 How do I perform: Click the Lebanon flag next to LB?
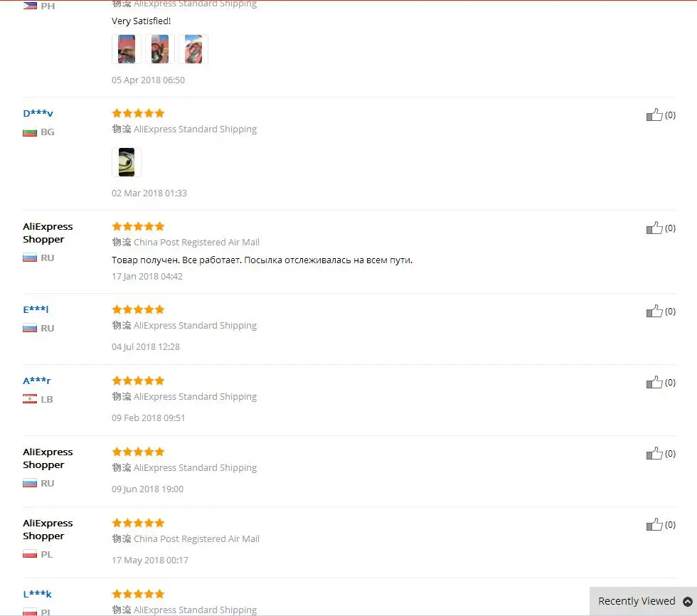point(30,399)
